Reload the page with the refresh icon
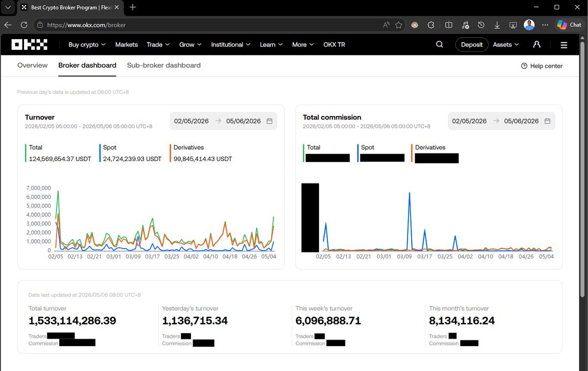Screen dimensions: 588x371 coord(24,24)
